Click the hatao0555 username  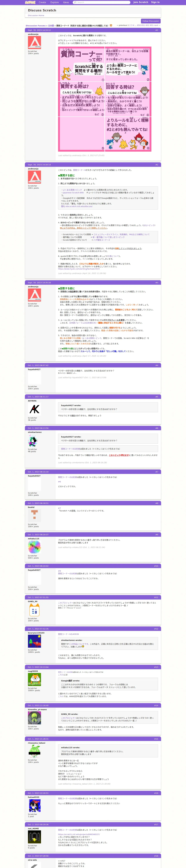(33, 797)
